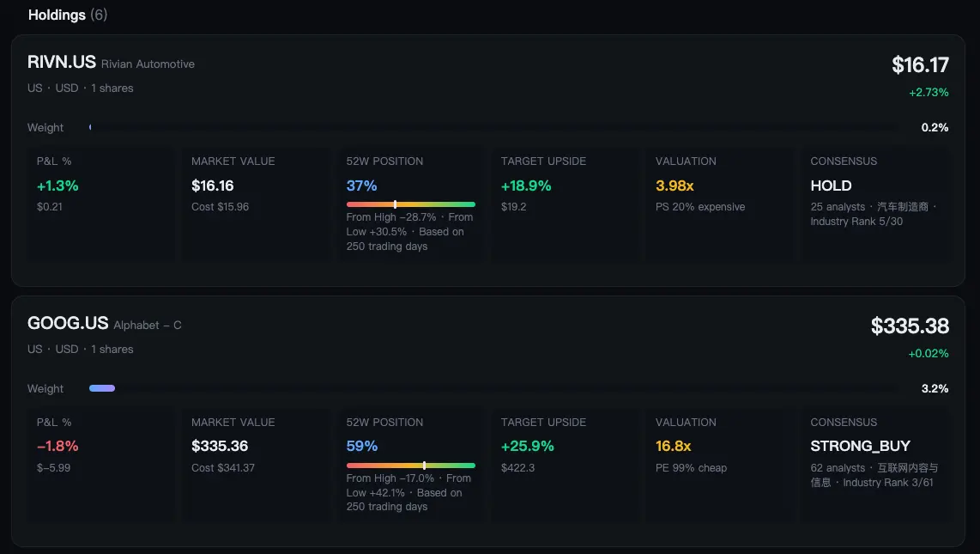
Task: Click US · USD · 1 shares under RIVN.US
Action: click(81, 88)
